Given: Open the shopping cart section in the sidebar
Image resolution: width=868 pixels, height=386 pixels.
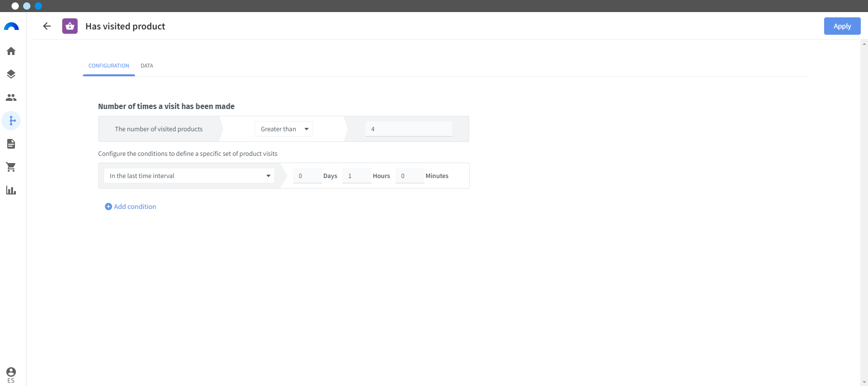Looking at the screenshot, I should (x=11, y=167).
